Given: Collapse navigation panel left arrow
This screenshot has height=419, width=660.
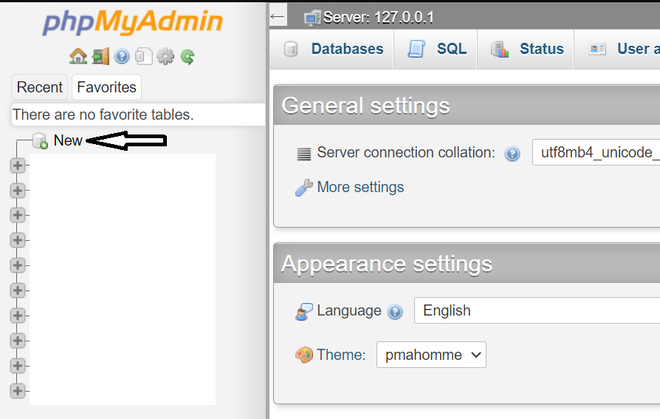Looking at the screenshot, I should pyautogui.click(x=278, y=16).
